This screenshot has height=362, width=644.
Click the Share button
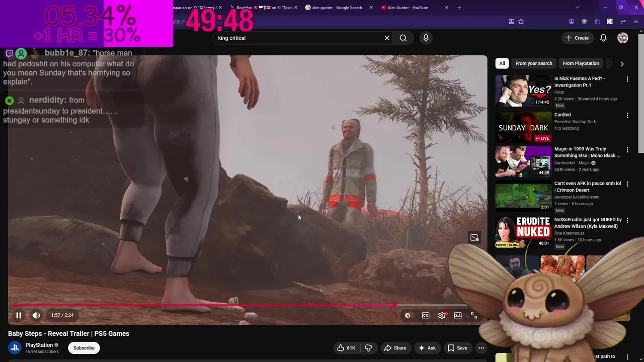(395, 348)
